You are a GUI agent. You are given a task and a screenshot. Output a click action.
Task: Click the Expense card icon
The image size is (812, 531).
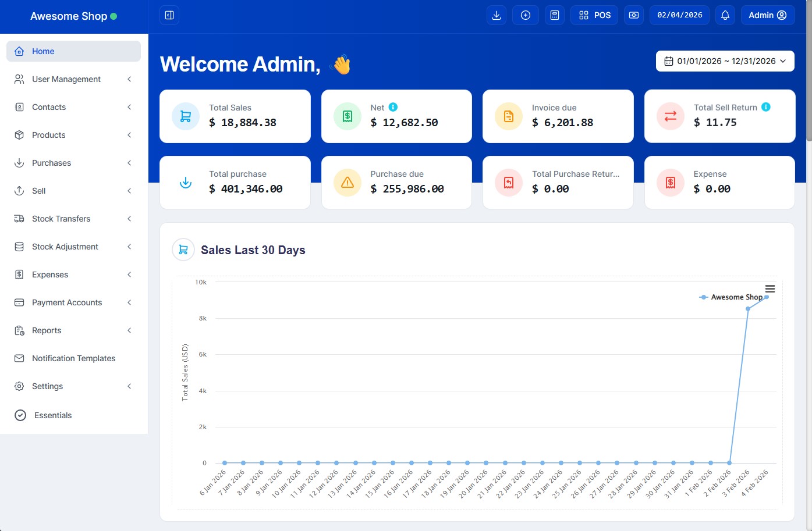(x=671, y=183)
